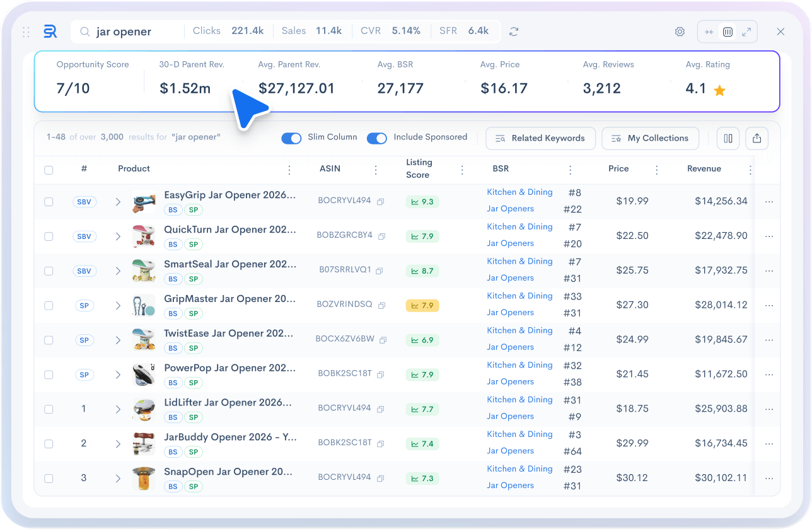Check the box for GripMaster Jar Opener

coord(49,306)
